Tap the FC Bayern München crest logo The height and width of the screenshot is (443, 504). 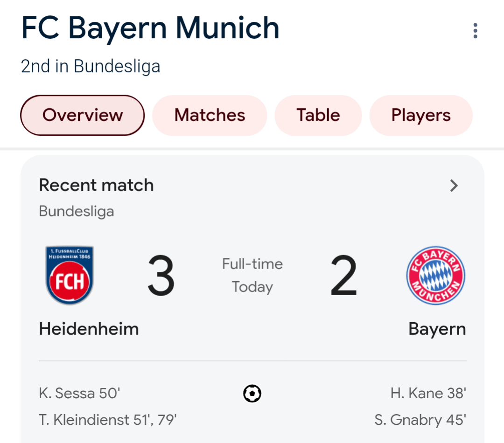tap(435, 276)
